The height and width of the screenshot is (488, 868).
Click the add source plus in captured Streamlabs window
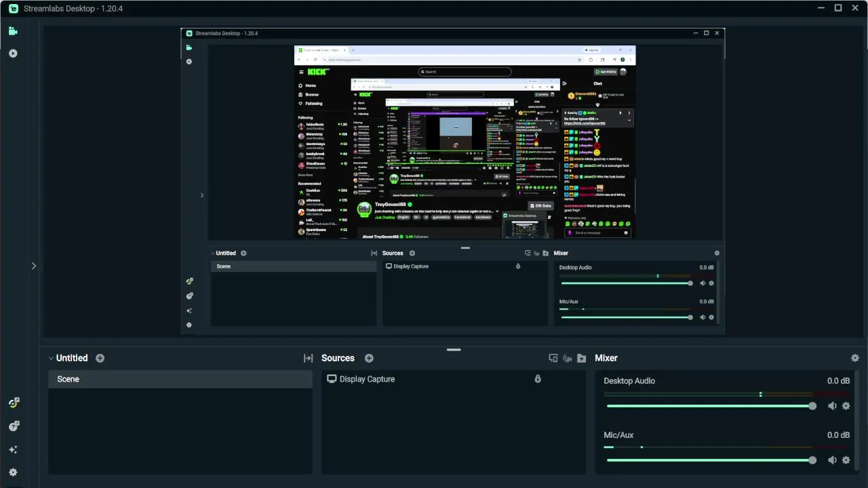(x=412, y=253)
